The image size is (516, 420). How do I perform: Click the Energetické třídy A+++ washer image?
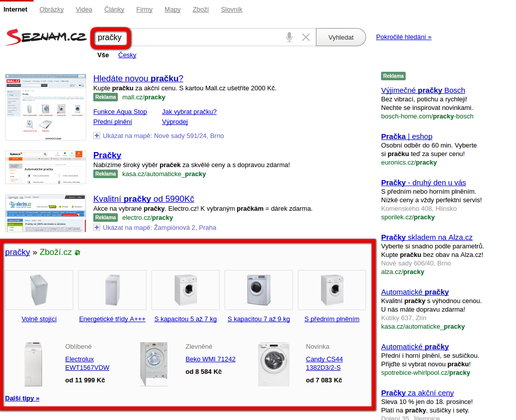[112, 290]
